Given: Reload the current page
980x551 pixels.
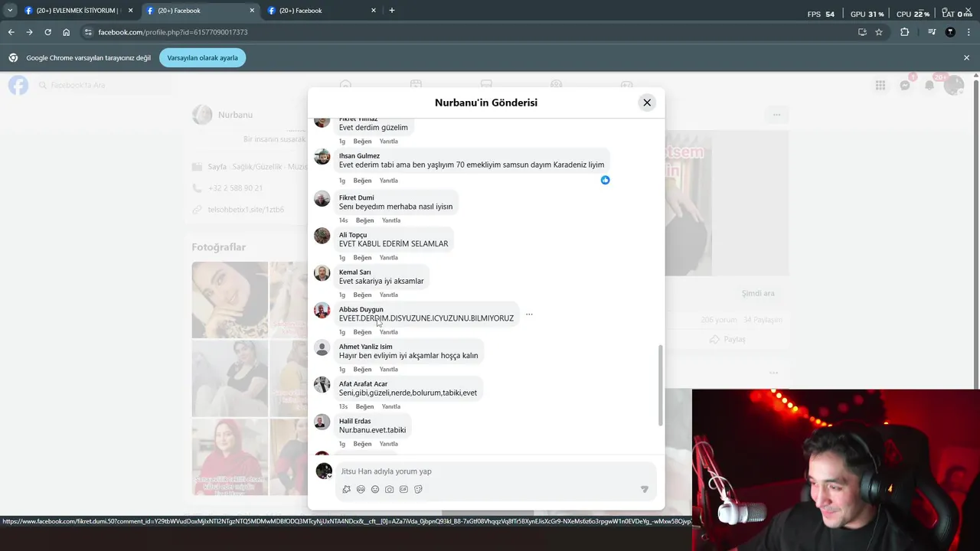Looking at the screenshot, I should tap(47, 32).
